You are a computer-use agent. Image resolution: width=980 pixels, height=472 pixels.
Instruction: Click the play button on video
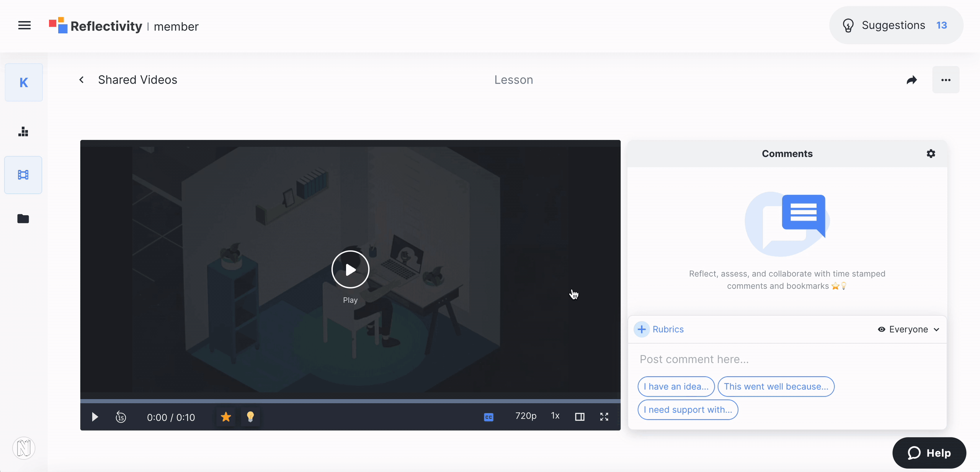(x=350, y=269)
